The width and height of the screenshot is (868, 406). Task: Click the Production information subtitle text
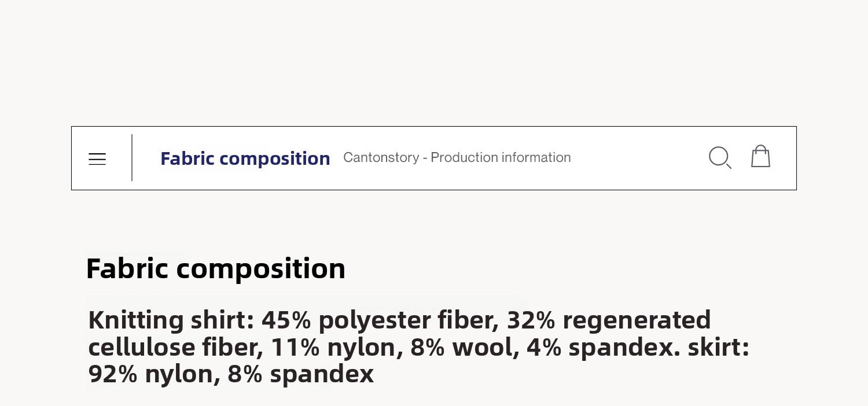pos(501,157)
